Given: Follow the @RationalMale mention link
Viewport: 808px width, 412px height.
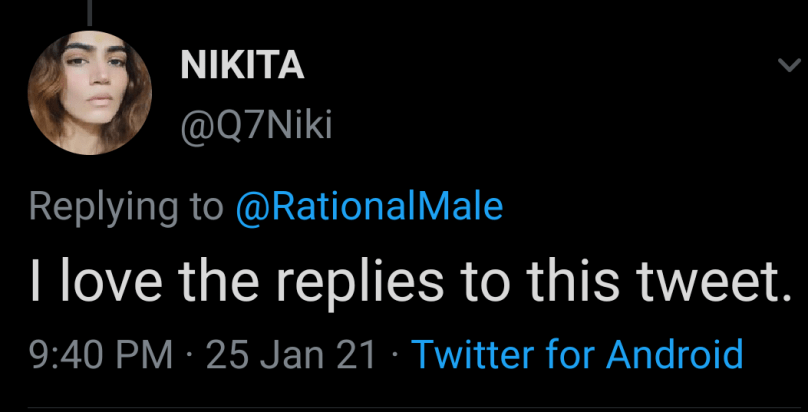Looking at the screenshot, I should [369, 206].
